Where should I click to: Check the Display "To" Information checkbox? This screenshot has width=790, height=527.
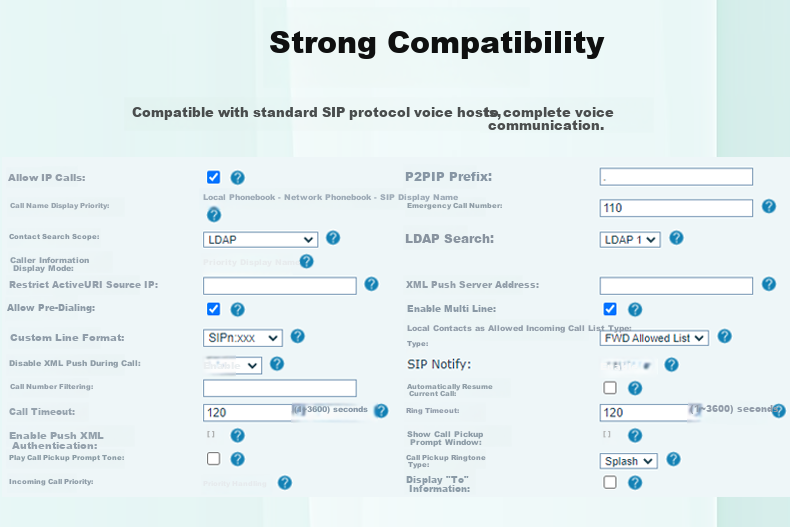coord(610,482)
